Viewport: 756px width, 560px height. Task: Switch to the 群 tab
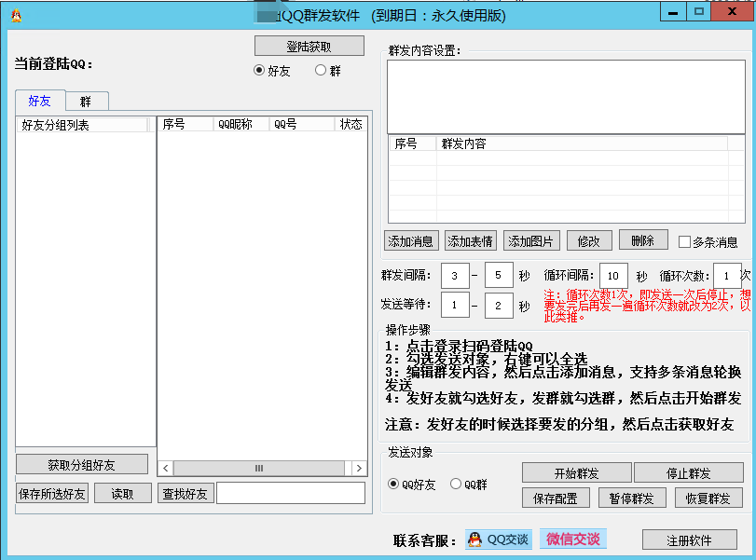[x=87, y=102]
